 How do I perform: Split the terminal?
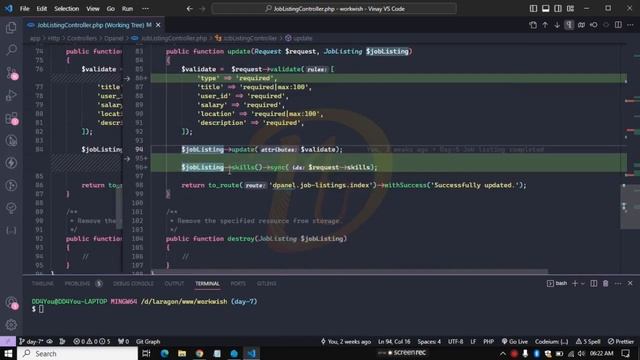point(593,283)
